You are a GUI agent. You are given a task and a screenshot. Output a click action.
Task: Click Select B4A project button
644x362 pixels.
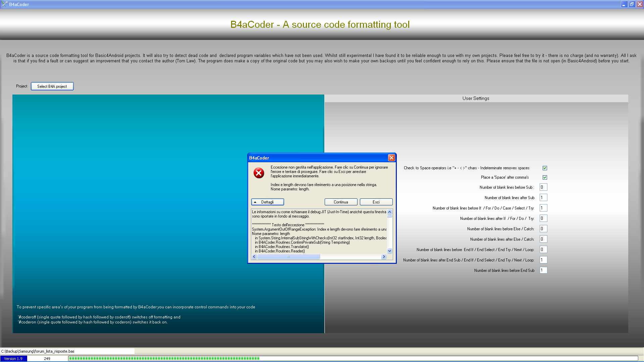click(x=52, y=86)
